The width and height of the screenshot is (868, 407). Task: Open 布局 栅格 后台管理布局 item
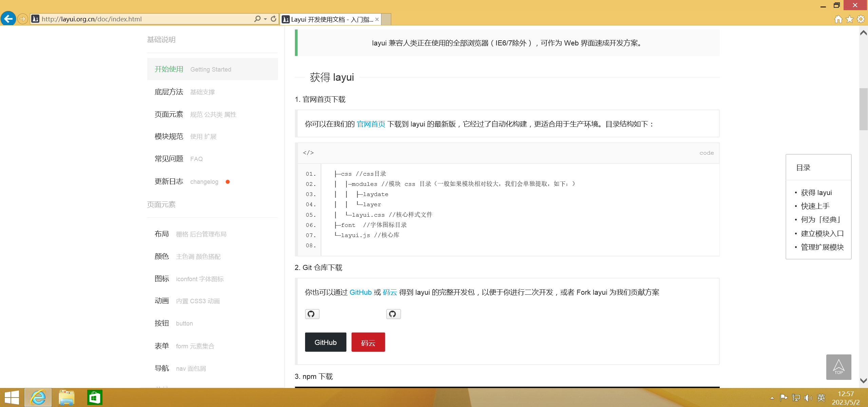pos(212,234)
